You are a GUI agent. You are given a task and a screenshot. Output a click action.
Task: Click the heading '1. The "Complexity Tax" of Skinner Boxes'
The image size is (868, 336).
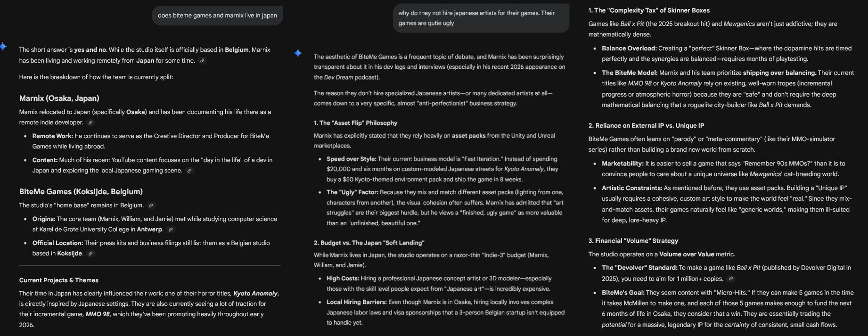pos(649,10)
